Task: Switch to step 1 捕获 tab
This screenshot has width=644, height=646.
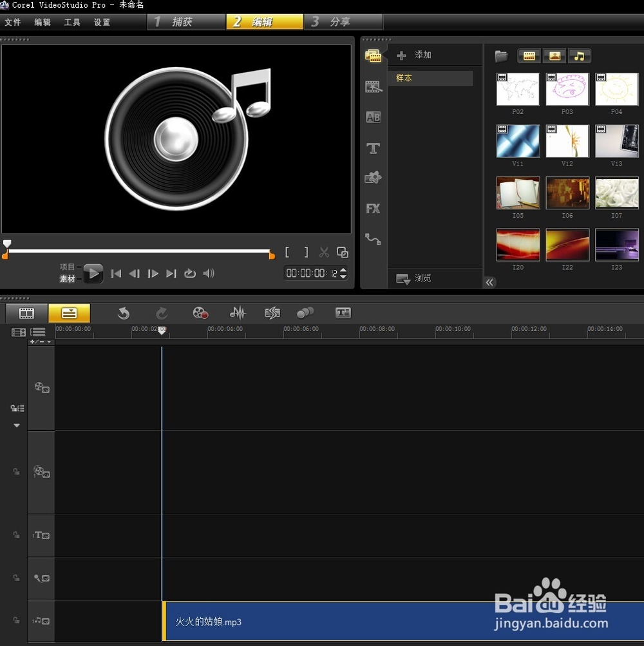Action: point(186,22)
